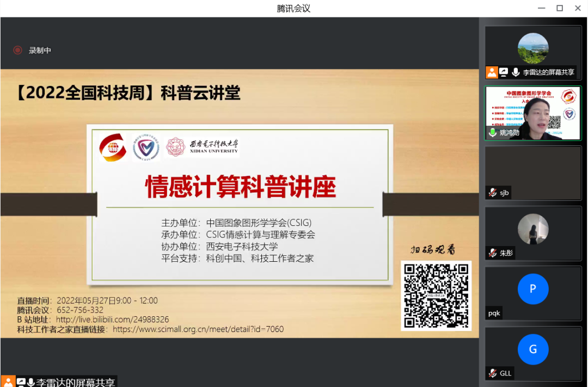Screen dimensions: 588x387
Task: Click the 录制中 recording status label
Action: 40,50
